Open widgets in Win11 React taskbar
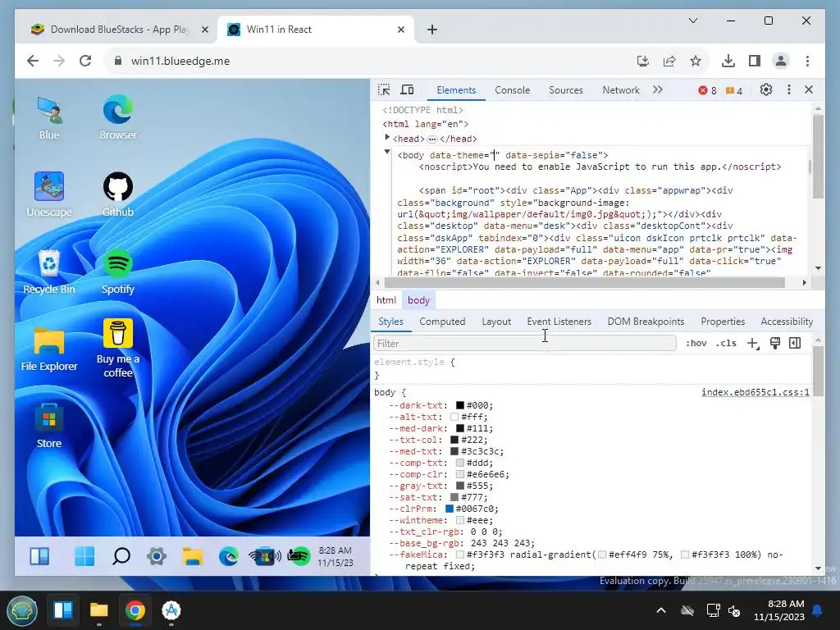The width and height of the screenshot is (840, 630). tap(39, 556)
